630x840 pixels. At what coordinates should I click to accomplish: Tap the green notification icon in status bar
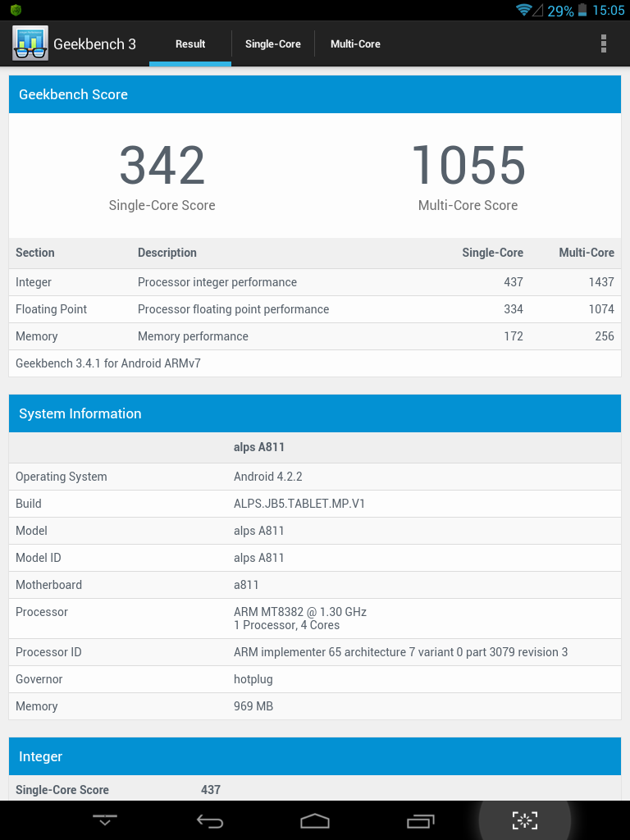(x=16, y=10)
